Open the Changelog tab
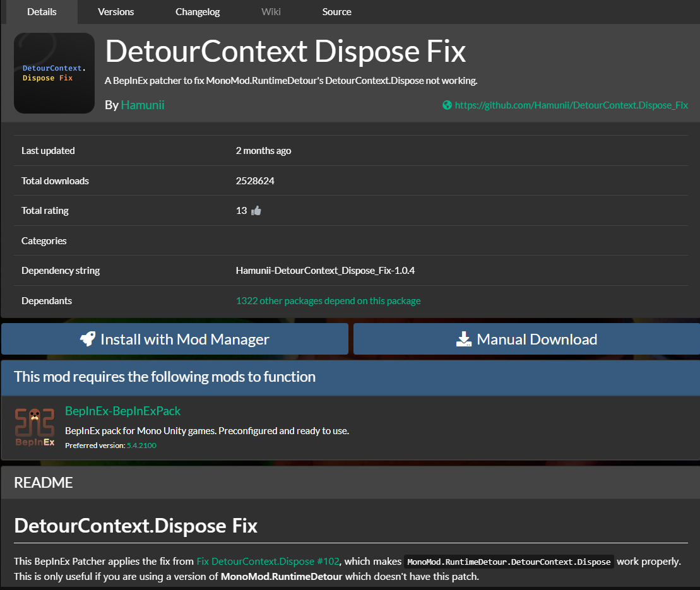 tap(198, 11)
